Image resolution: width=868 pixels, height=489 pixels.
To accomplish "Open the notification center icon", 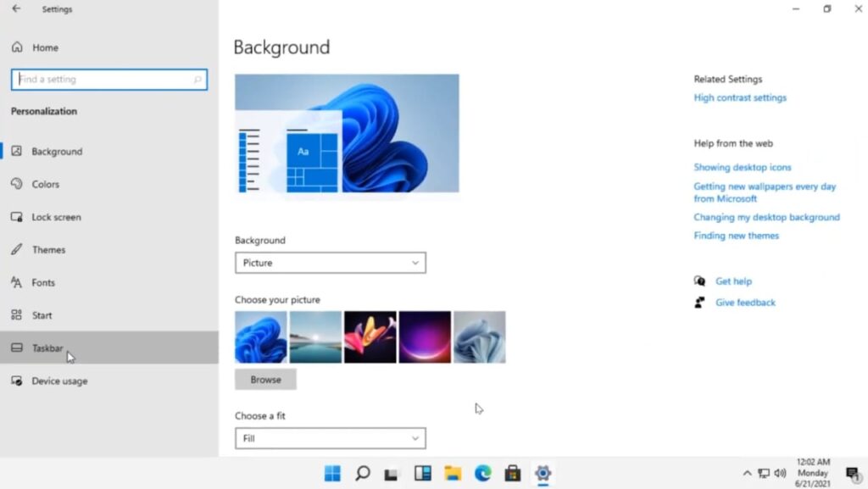I will tap(853, 474).
